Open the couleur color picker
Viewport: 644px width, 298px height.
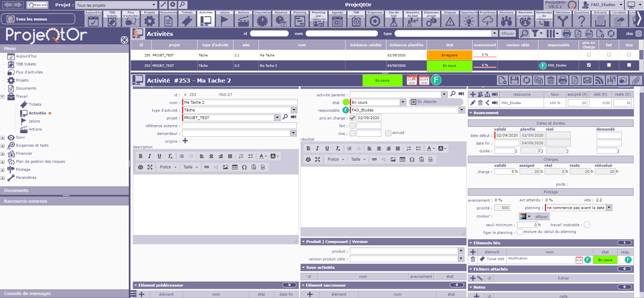pyautogui.click(x=525, y=216)
